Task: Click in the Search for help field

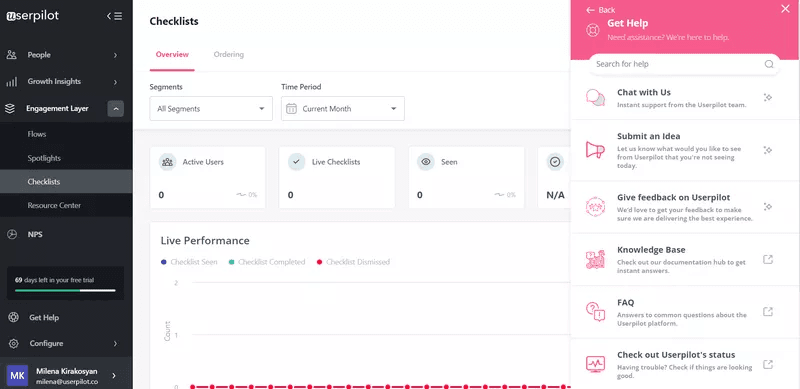Action: [x=685, y=64]
